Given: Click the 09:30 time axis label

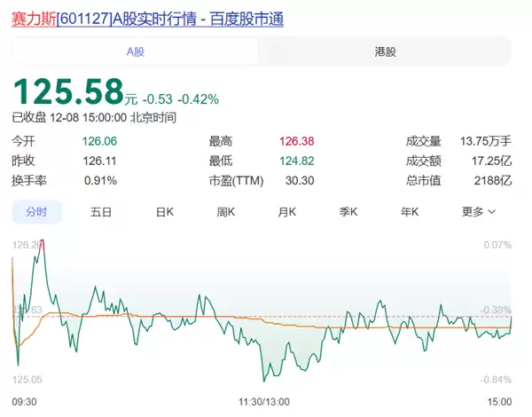Looking at the screenshot, I should click(x=25, y=402).
